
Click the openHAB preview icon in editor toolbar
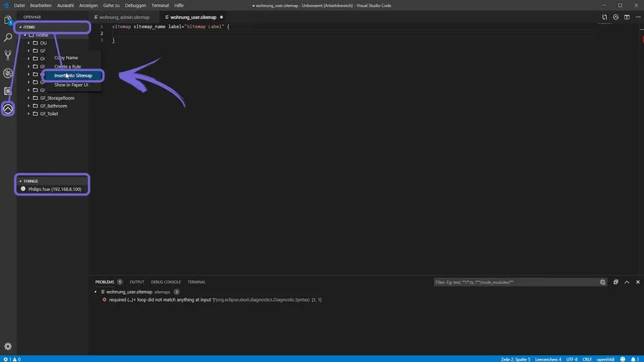[x=616, y=17]
